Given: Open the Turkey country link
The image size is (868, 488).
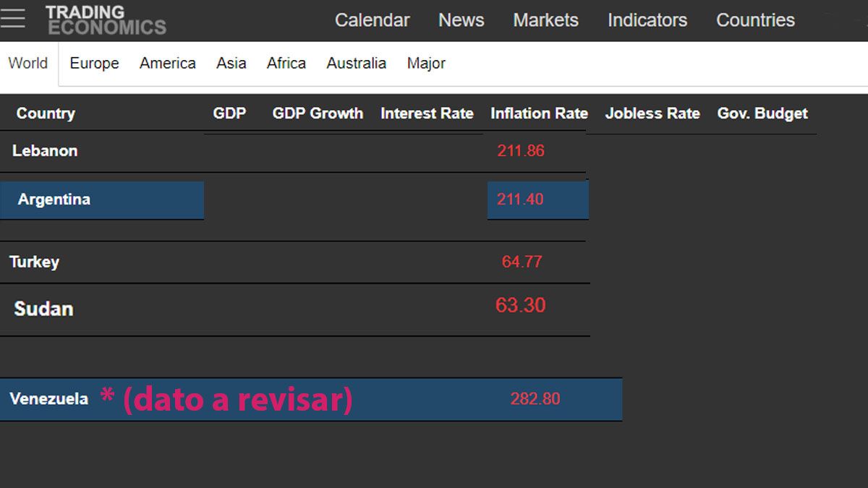Looking at the screenshot, I should (x=34, y=262).
